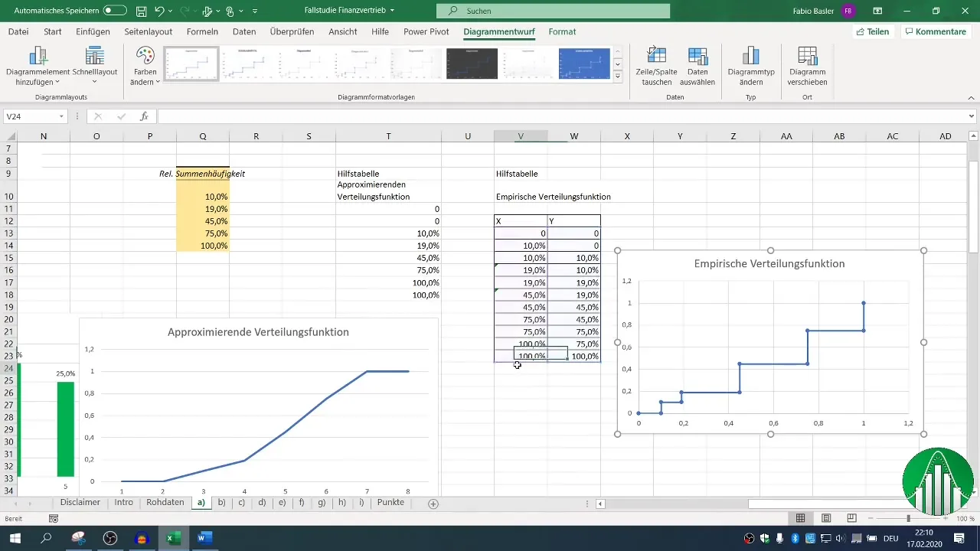Screen dimensions: 980x551
Task: Open sheet tab b)
Action: (221, 503)
